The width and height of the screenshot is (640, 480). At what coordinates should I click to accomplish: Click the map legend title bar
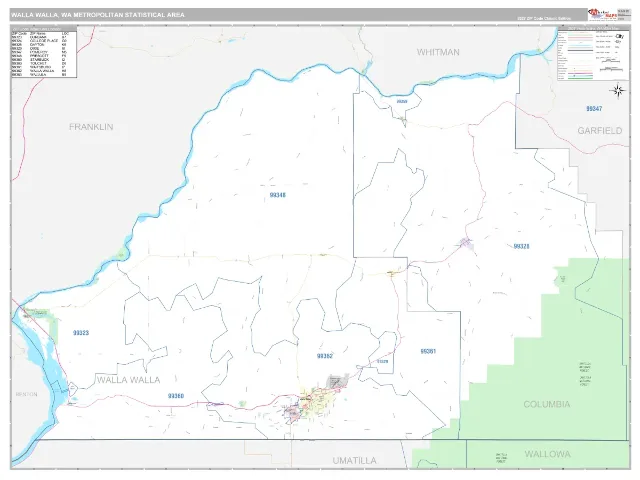593,29
